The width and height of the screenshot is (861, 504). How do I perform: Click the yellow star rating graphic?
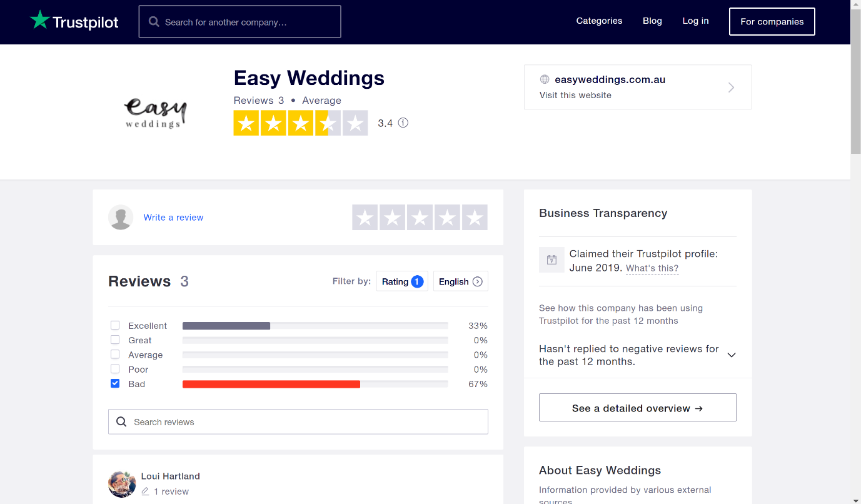pyautogui.click(x=301, y=123)
